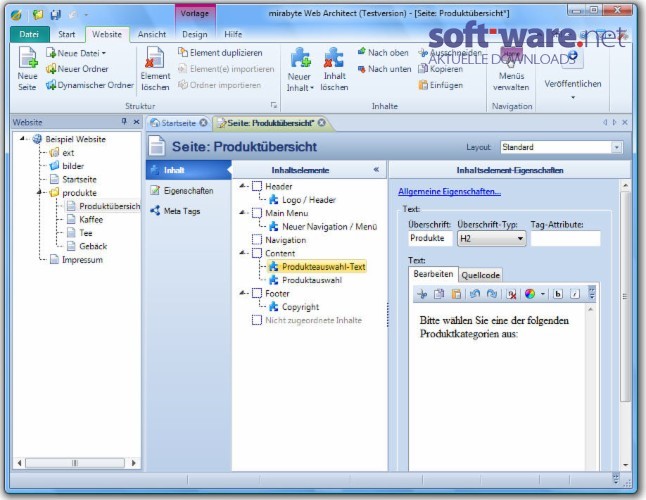
Task: Open the Eigenschaften side tab
Action: pos(188,191)
